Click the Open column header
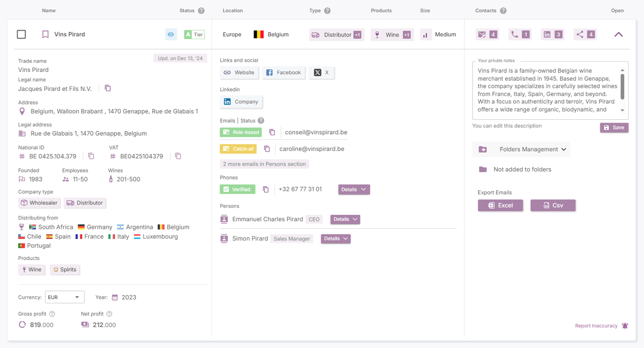644x348 pixels. pyautogui.click(x=617, y=11)
